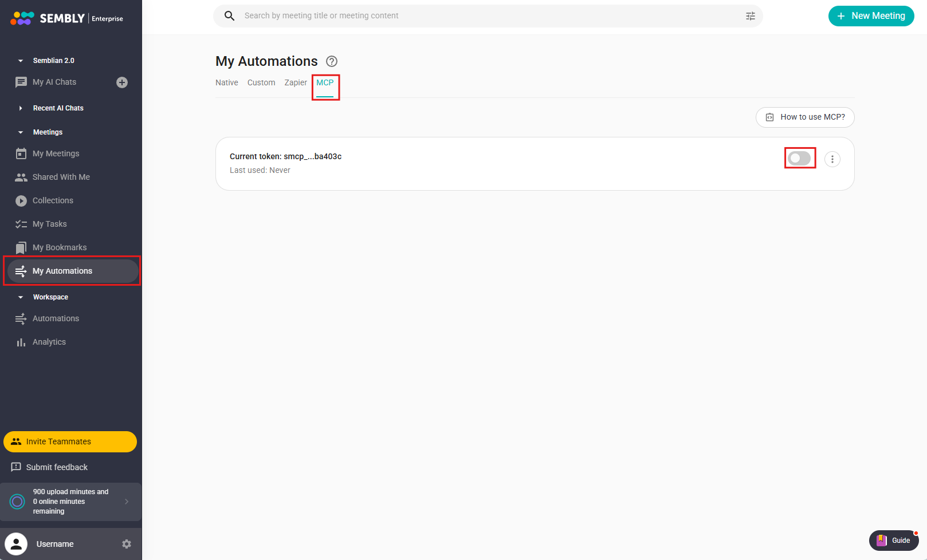Collapse the Workspace section
The width and height of the screenshot is (927, 560).
[x=21, y=297]
